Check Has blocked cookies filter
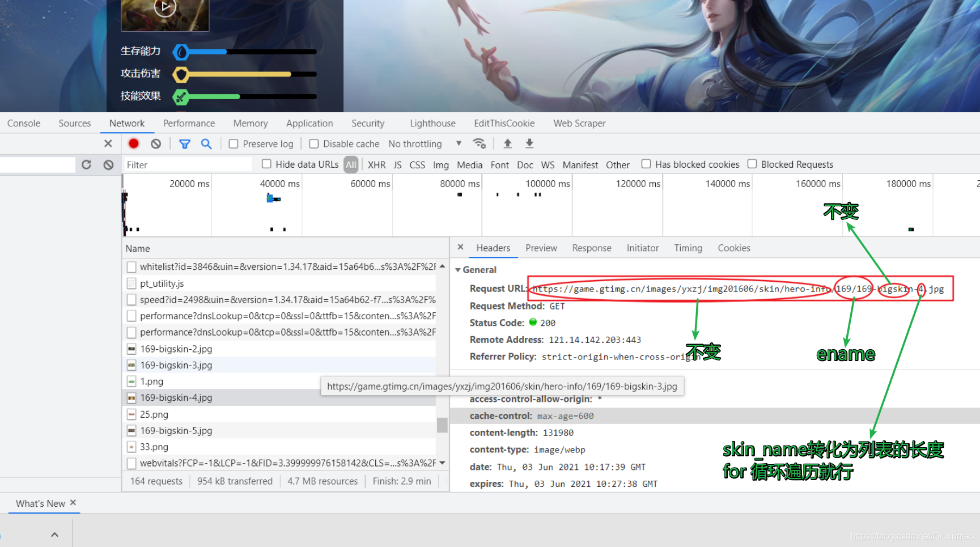 click(x=646, y=164)
